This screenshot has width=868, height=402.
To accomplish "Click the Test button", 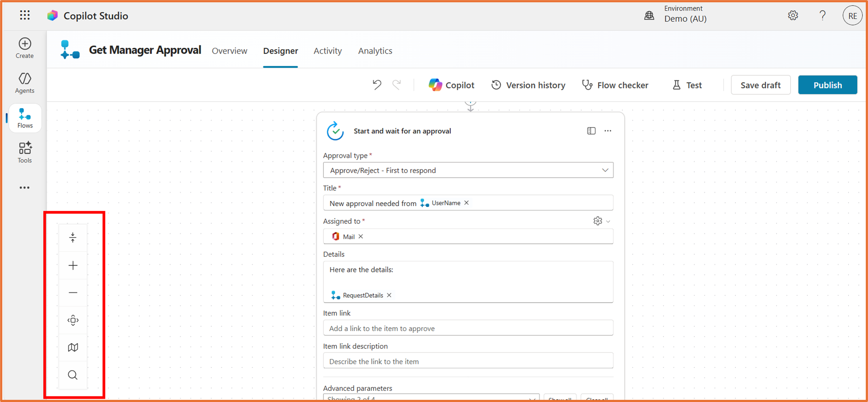I will point(687,85).
